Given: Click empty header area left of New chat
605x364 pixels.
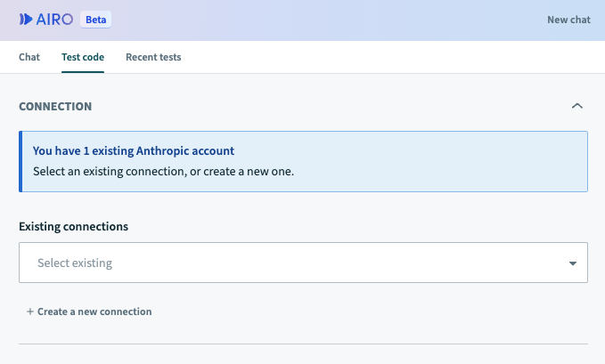Looking at the screenshot, I should (x=356, y=20).
